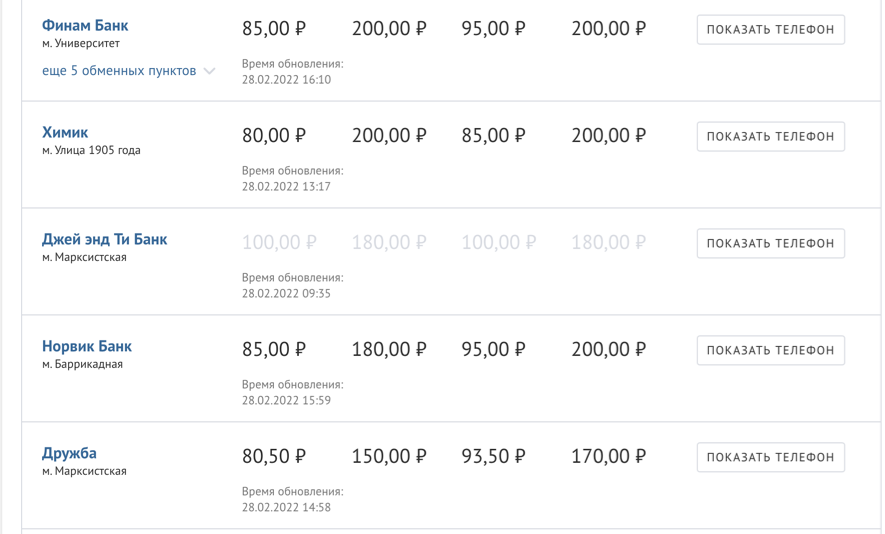The width and height of the screenshot is (885, 534).
Task: Open the Дружба exchange office link
Action: click(69, 453)
